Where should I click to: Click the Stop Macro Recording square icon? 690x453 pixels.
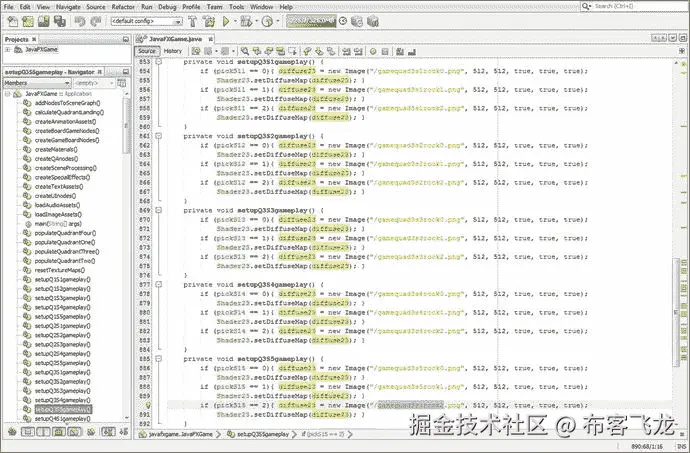(385, 52)
